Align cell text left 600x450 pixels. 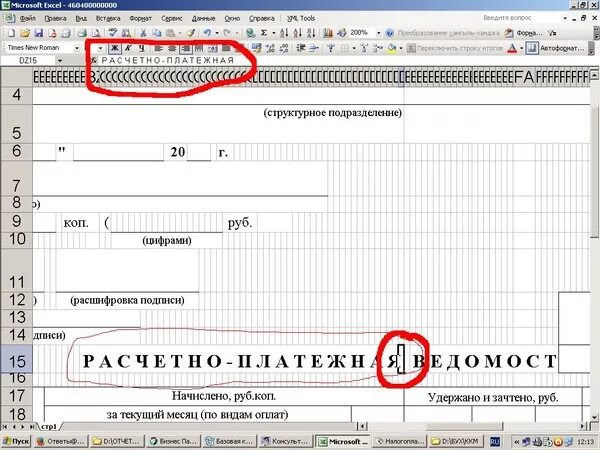pos(158,48)
